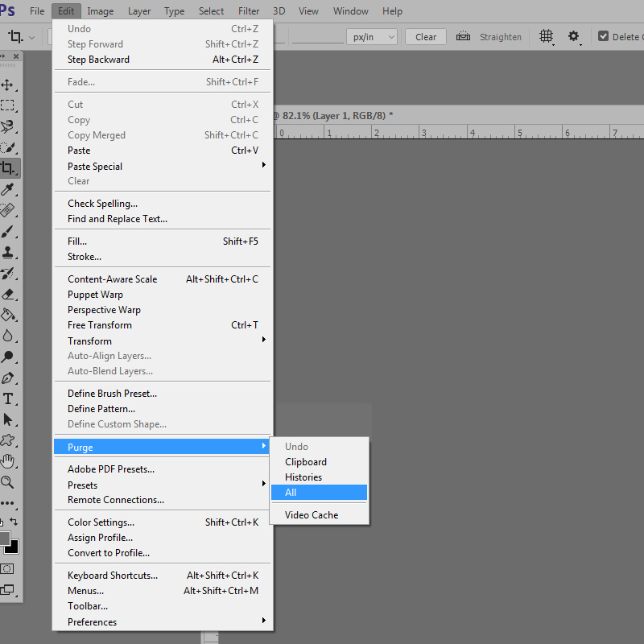Click the foreground color swatch
This screenshot has width=644, height=644.
pyautogui.click(x=4, y=538)
